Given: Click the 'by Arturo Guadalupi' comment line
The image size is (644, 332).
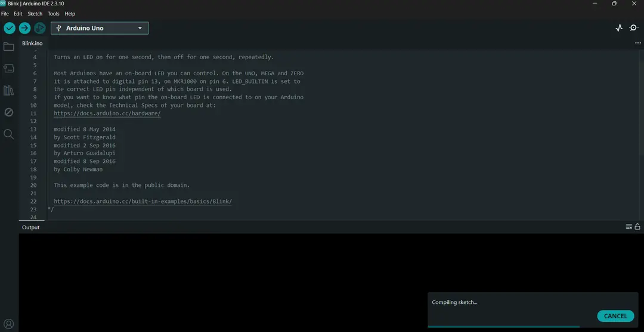Looking at the screenshot, I should click(85, 153).
